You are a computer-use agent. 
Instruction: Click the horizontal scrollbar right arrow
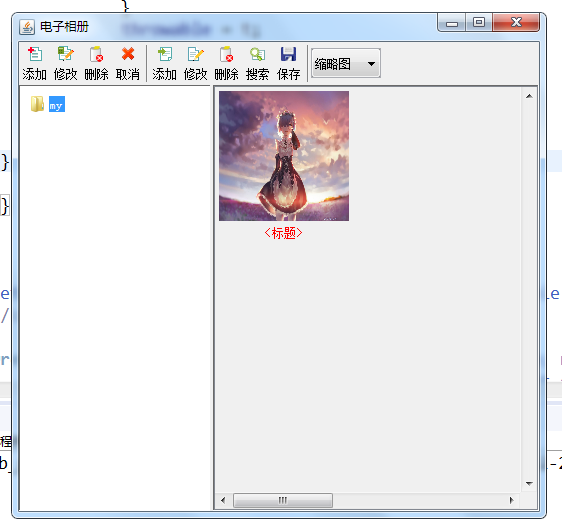511,500
